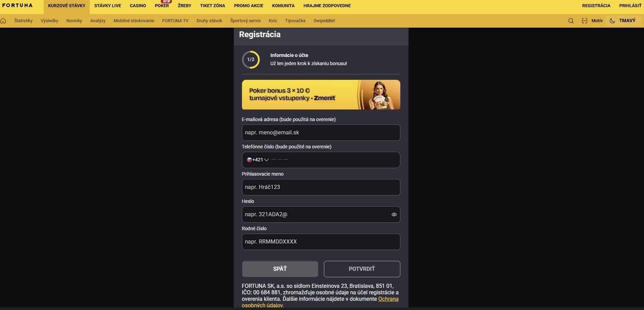
Task: Open Swipe&Bet
Action: click(324, 21)
